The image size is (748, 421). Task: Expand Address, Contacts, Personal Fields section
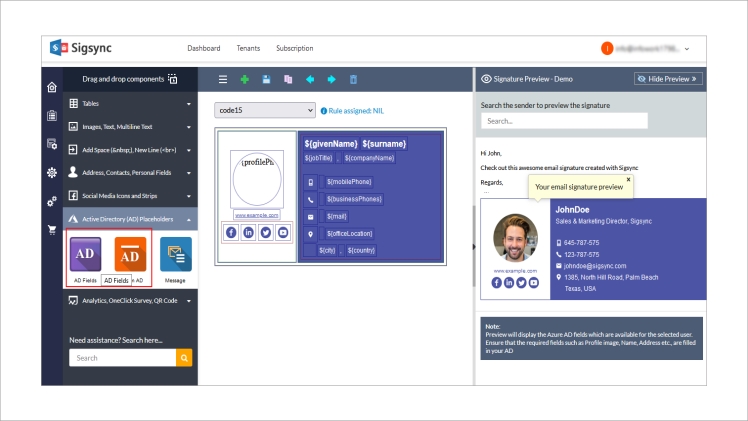(x=130, y=173)
